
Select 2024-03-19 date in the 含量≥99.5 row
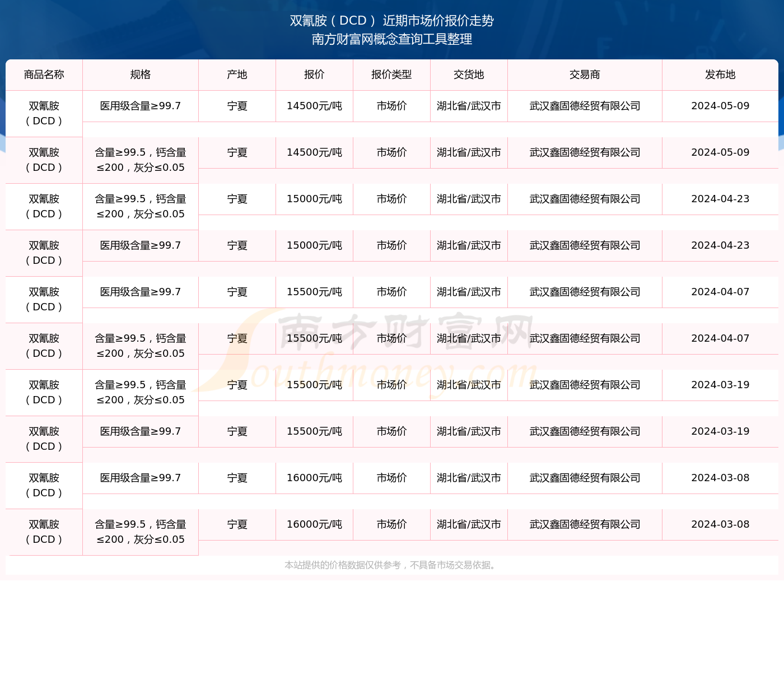click(720, 385)
